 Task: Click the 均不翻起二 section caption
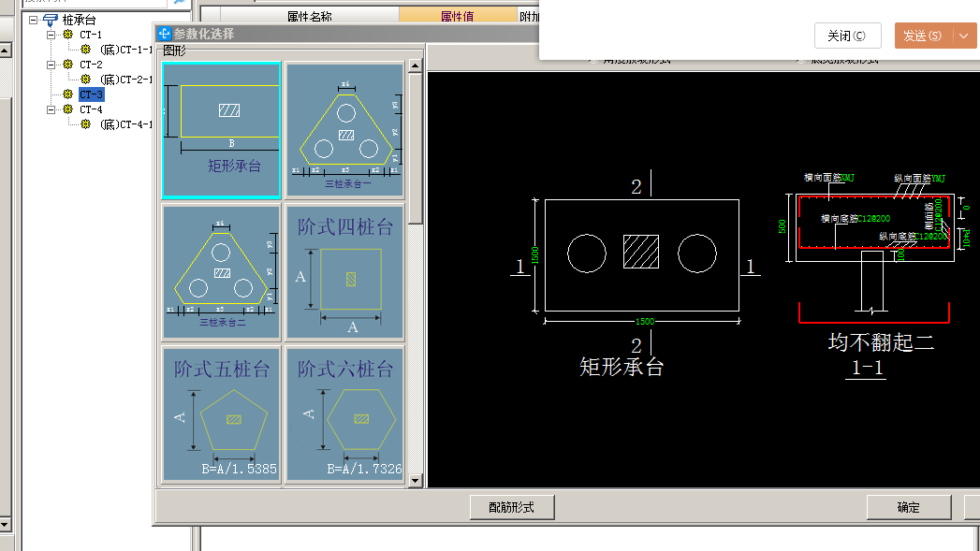pos(881,342)
